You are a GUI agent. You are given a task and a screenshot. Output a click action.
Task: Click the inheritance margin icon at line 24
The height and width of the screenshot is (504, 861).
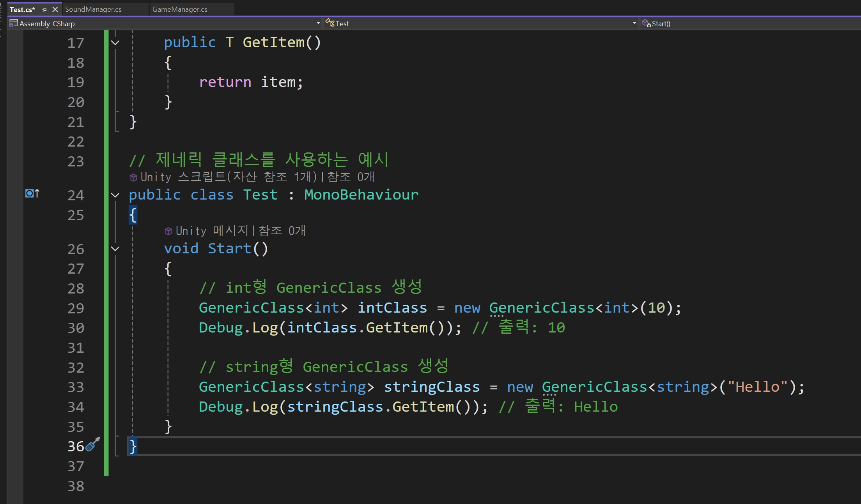click(x=32, y=193)
